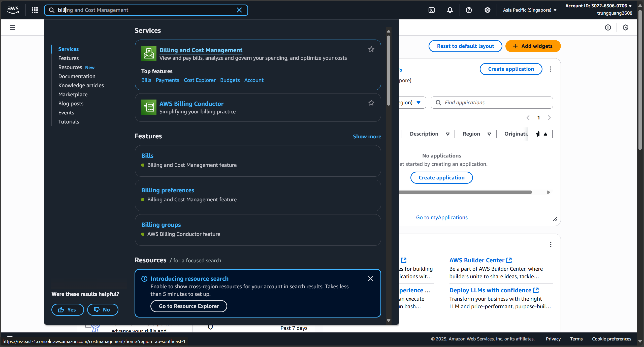Open the three-dot menu of the AWS Builder Center widget
The image size is (644, 347).
(x=551, y=244)
